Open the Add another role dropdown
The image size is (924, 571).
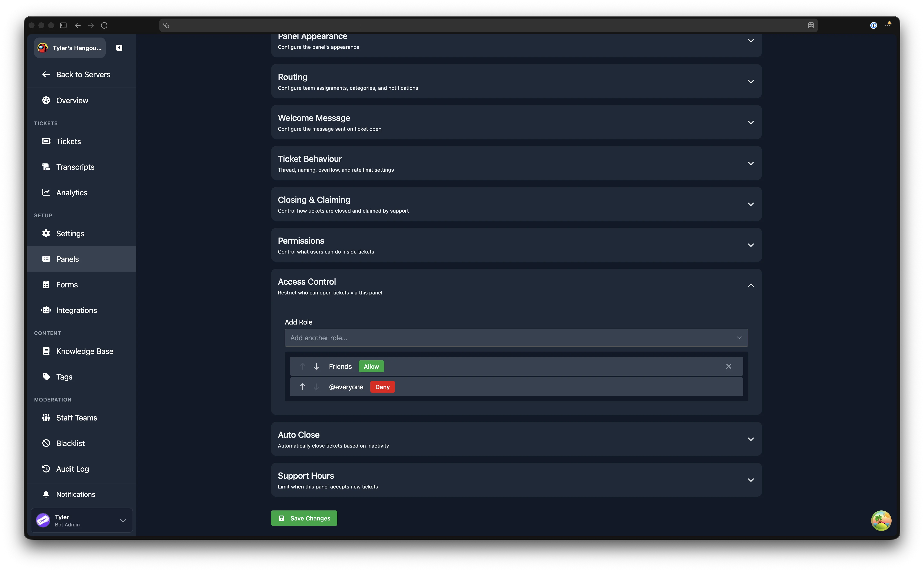pyautogui.click(x=516, y=338)
